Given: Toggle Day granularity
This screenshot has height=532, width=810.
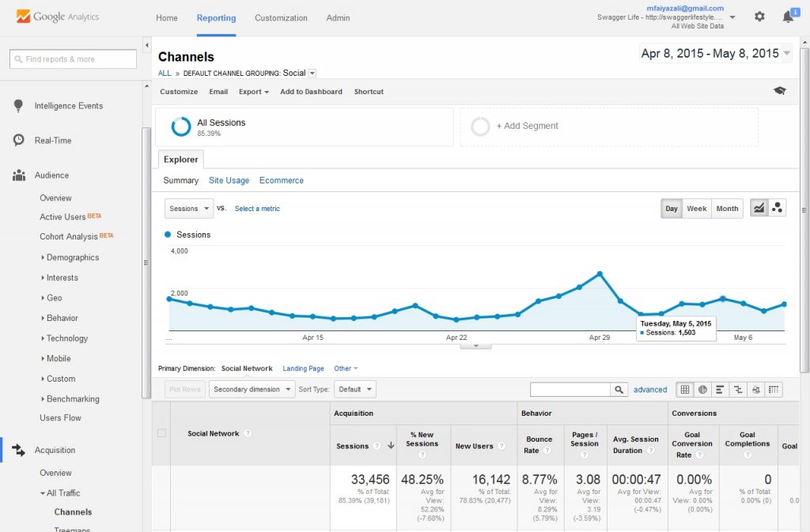Looking at the screenshot, I should [672, 209].
